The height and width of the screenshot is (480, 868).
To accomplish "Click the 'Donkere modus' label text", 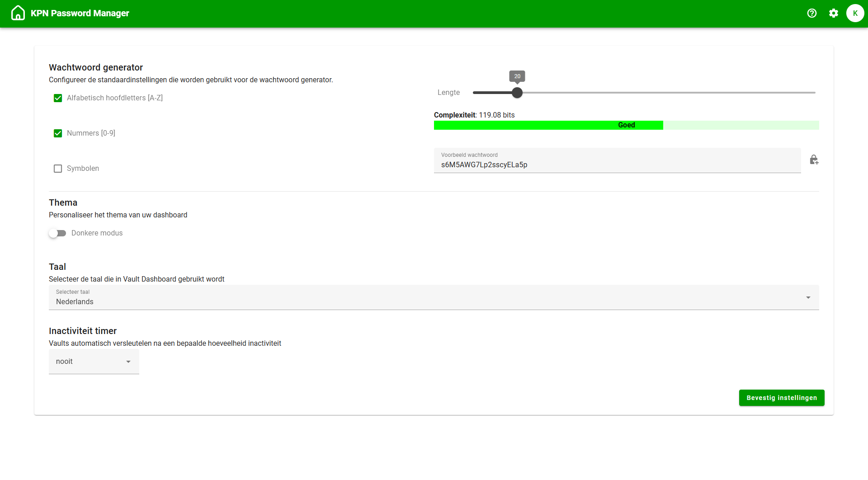I will click(x=97, y=233).
